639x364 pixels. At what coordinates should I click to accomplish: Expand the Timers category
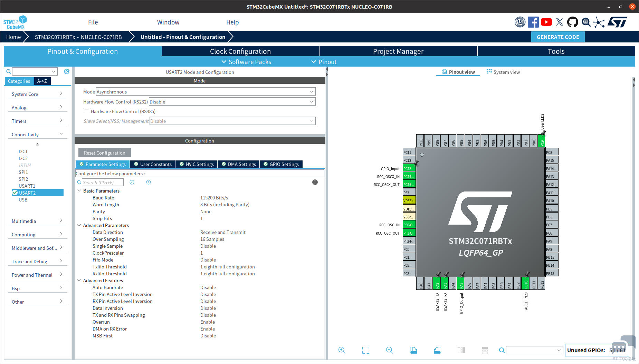pos(37,121)
